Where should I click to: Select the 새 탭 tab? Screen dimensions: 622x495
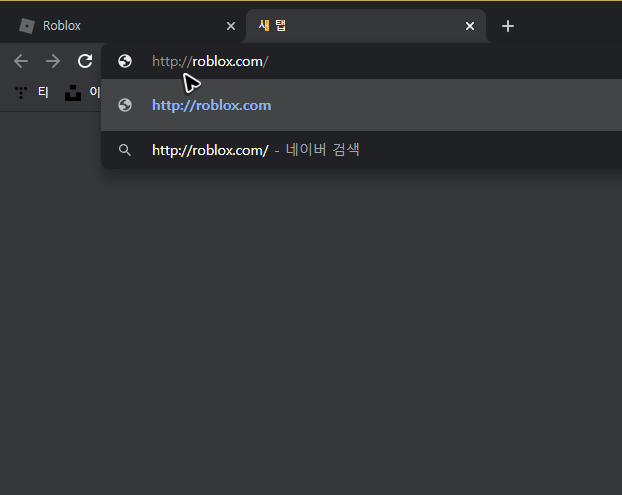pyautogui.click(x=366, y=26)
